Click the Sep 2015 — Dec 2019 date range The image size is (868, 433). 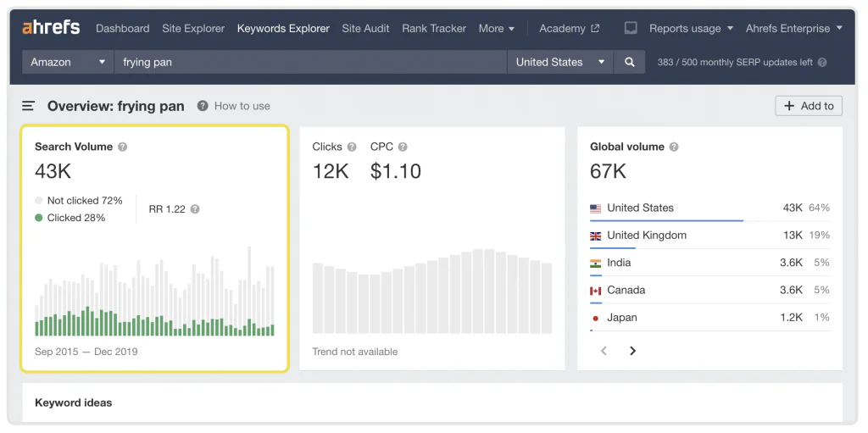click(x=86, y=352)
